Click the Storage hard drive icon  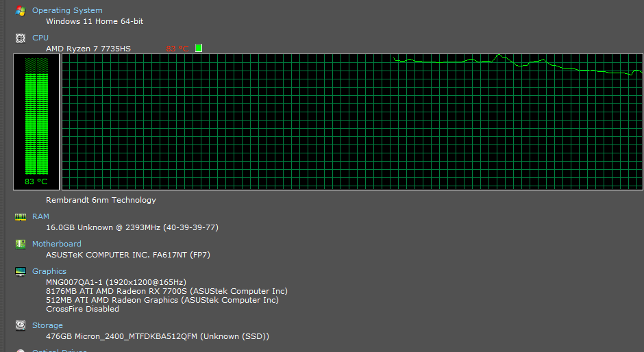20,325
